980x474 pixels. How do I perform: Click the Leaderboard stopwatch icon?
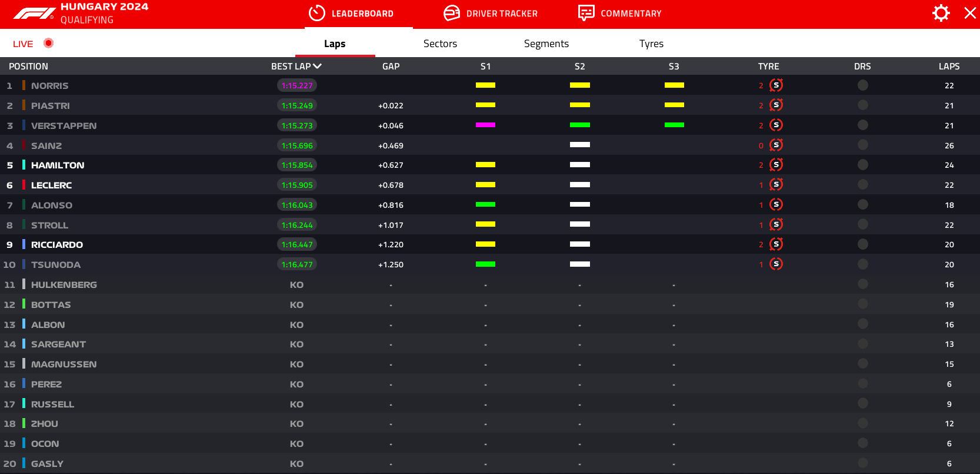317,13
